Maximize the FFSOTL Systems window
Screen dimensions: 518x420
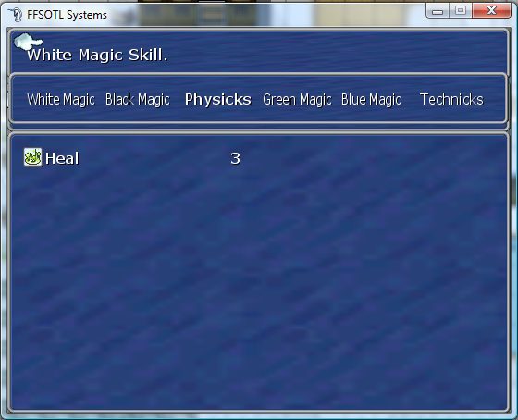click(x=461, y=11)
